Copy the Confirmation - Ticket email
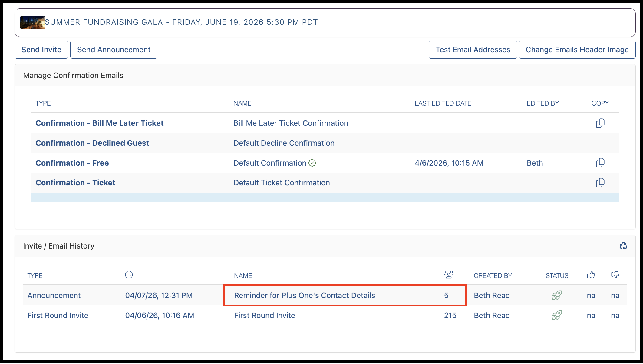The height and width of the screenshot is (364, 643). (x=600, y=183)
